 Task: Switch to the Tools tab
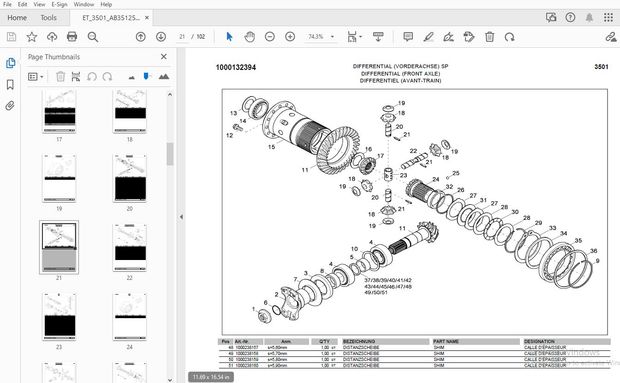[48, 18]
